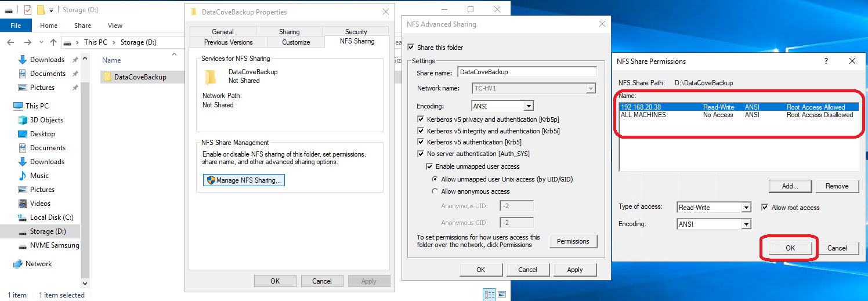Click the DataCoveBackup folder icon in file list
This screenshot has width=868, height=301.
tap(107, 77)
